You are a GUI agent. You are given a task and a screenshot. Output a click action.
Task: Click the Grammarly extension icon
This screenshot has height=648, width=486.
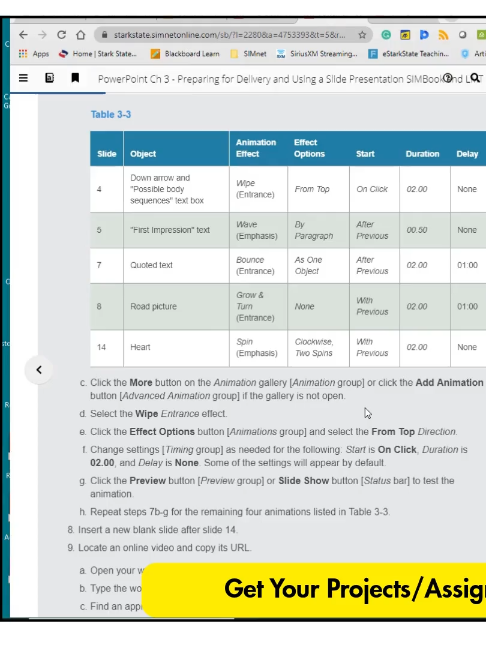pyautogui.click(x=386, y=35)
